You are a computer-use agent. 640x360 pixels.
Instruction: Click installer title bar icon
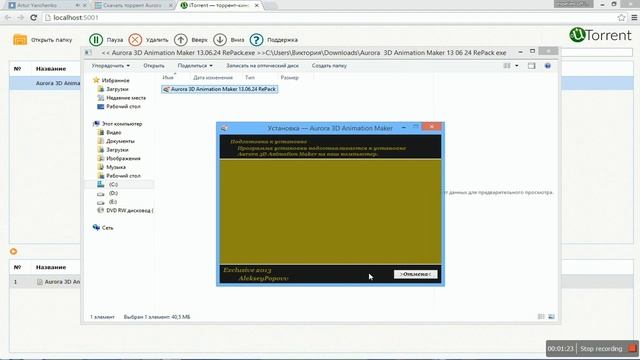[x=224, y=128]
